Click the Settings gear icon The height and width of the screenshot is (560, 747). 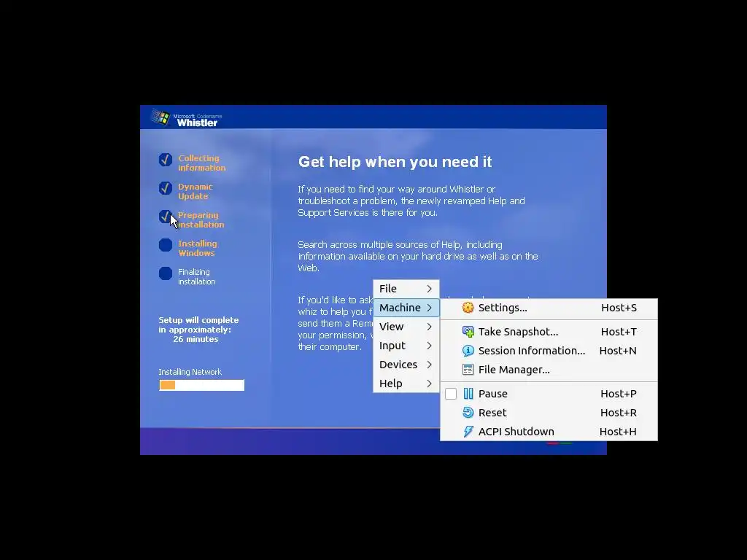(468, 308)
